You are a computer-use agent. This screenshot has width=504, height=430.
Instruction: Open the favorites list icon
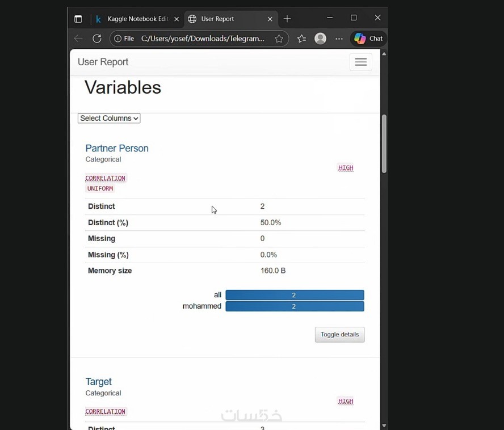301,39
